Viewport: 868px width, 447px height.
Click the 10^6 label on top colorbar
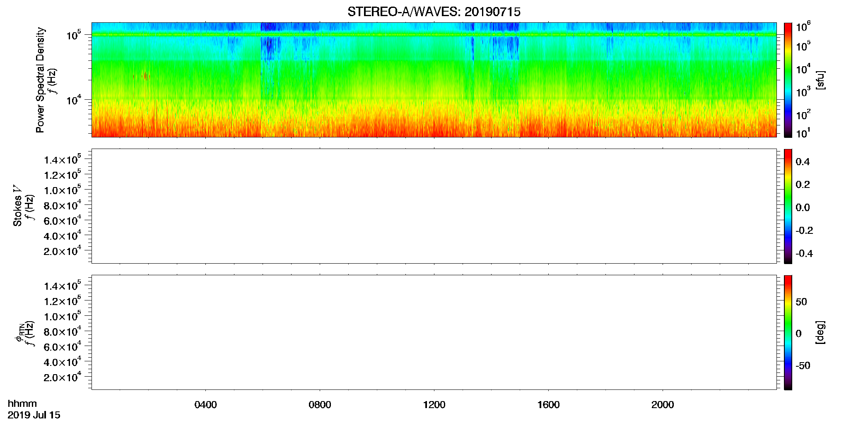803,26
